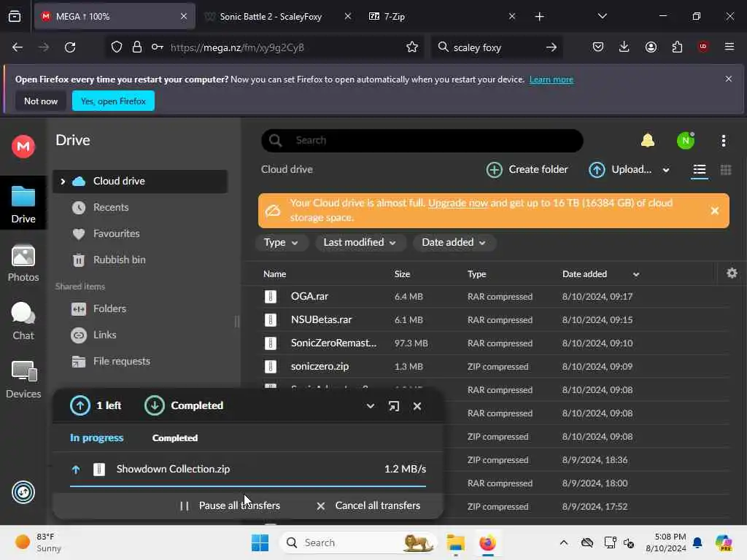This screenshot has height=560, width=747.
Task: Open the Date added filter dropdown
Action: pos(454,243)
